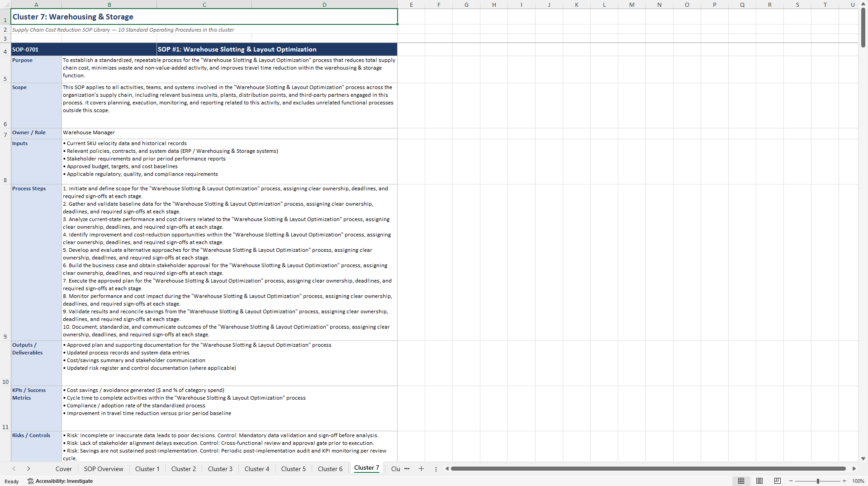Viewport: 868px width, 486px height.
Task: Switch to Cluster 3 sheet
Action: pos(220,469)
